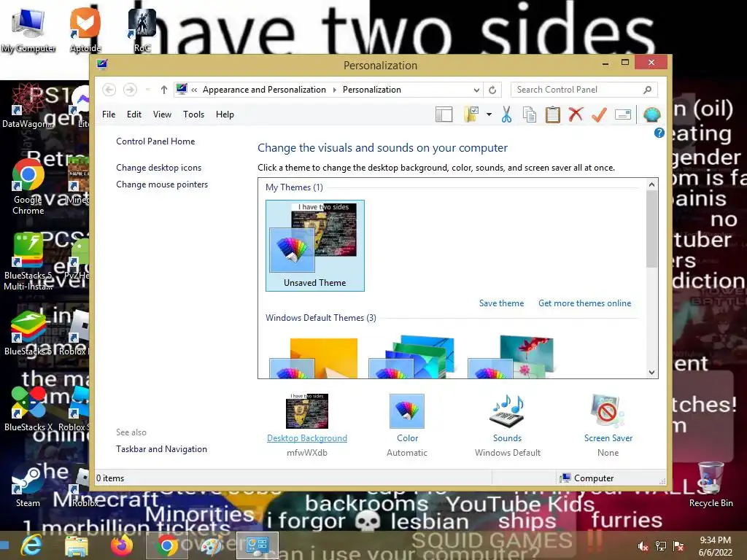The height and width of the screenshot is (560, 747).
Task: Click the Control Panel taskbar button
Action: pos(258,545)
